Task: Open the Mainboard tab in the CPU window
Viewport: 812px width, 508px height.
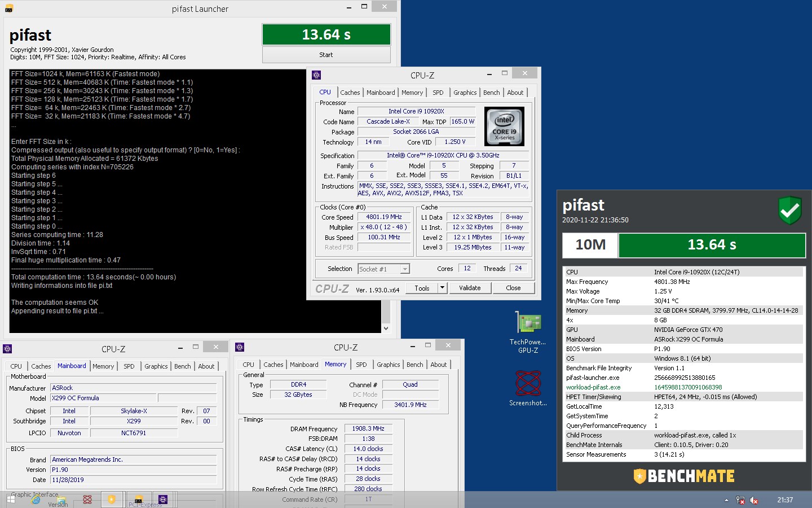Action: click(381, 93)
